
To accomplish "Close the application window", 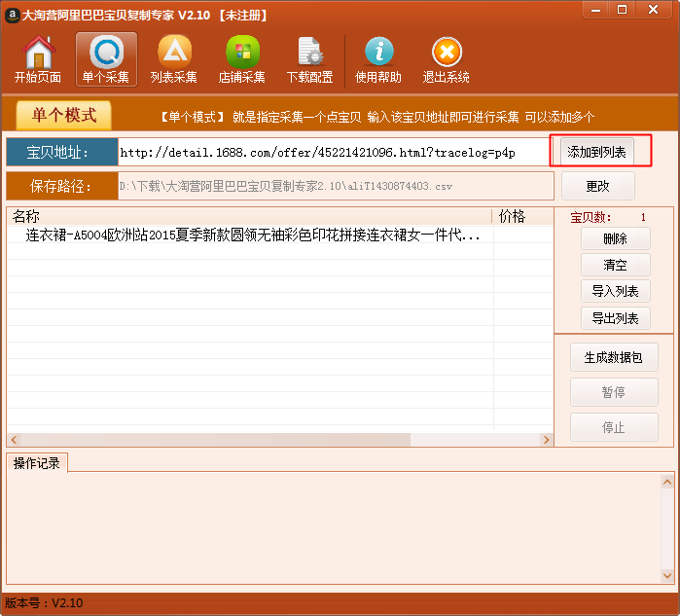I will (653, 10).
